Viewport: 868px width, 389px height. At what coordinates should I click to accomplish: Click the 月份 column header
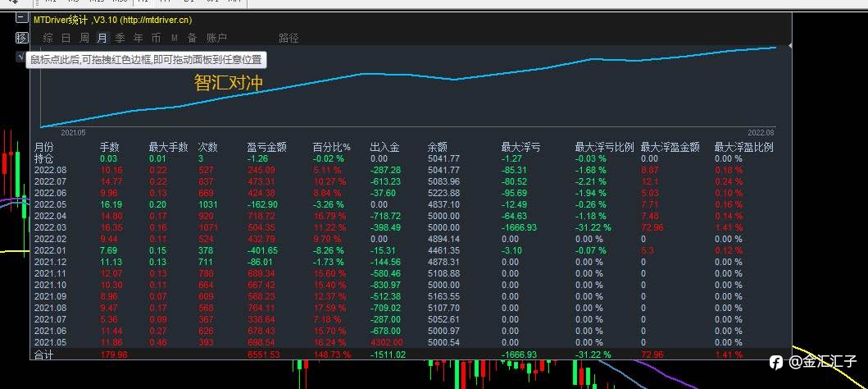pyautogui.click(x=44, y=148)
